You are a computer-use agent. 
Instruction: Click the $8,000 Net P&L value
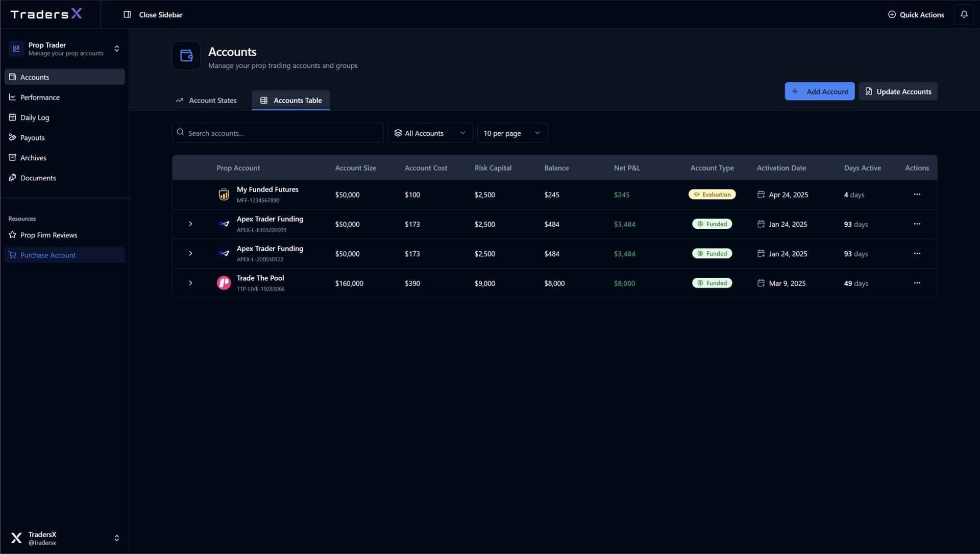pyautogui.click(x=624, y=283)
